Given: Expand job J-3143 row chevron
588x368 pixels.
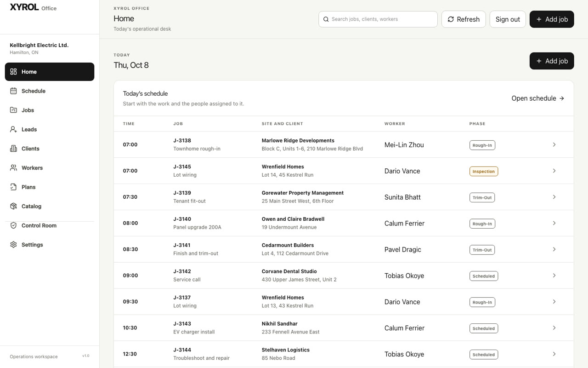Looking at the screenshot, I should 554,328.
